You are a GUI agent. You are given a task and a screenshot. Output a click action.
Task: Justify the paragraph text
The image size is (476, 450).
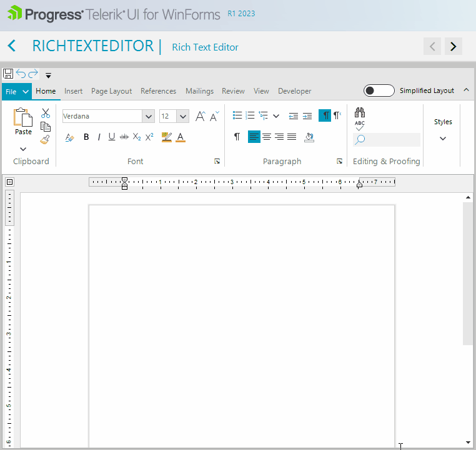tap(292, 137)
